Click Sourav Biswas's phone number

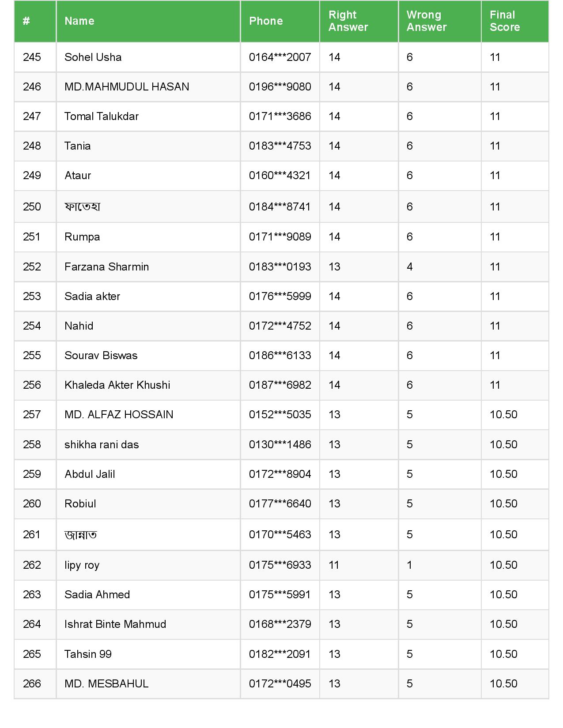[x=280, y=356]
